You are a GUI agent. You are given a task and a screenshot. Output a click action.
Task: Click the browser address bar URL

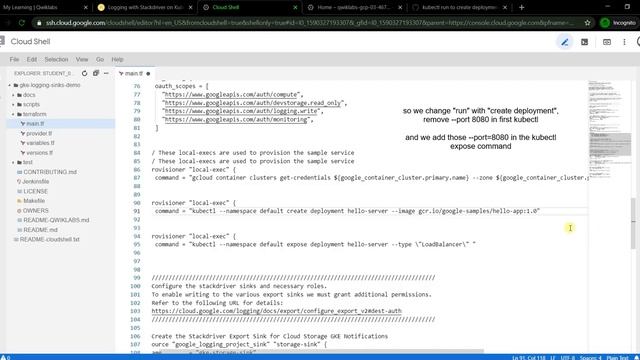coord(310,23)
